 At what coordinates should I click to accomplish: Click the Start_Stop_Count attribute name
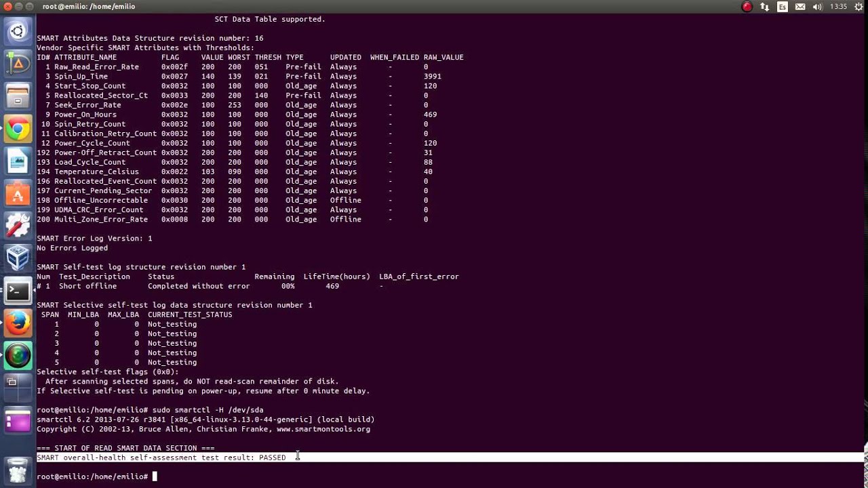pyautogui.click(x=90, y=86)
